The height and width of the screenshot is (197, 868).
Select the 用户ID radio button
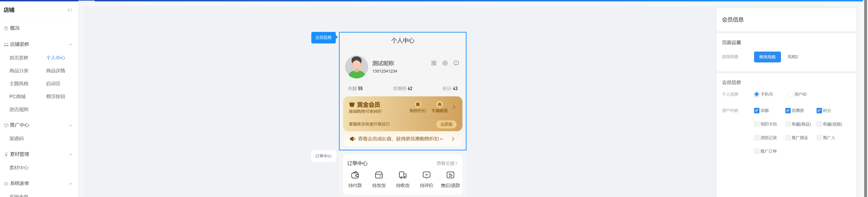tap(790, 95)
